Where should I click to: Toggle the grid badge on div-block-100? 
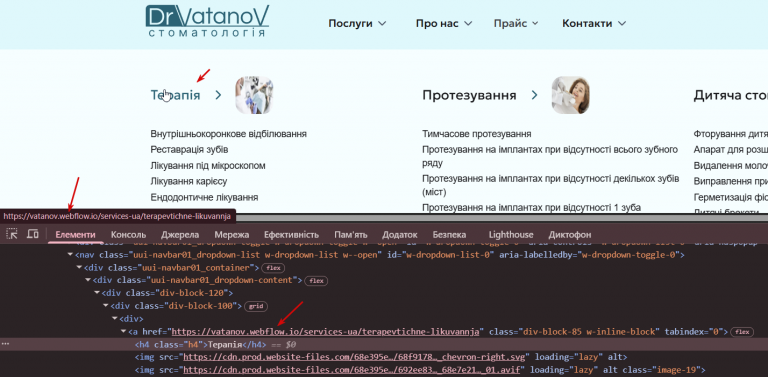[256, 306]
